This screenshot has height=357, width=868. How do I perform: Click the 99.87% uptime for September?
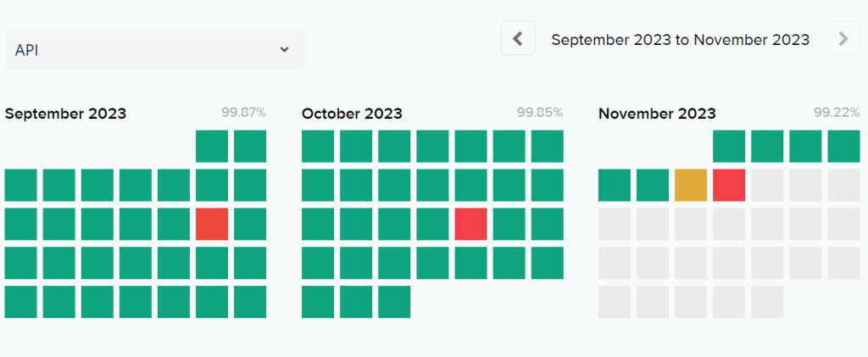(243, 113)
